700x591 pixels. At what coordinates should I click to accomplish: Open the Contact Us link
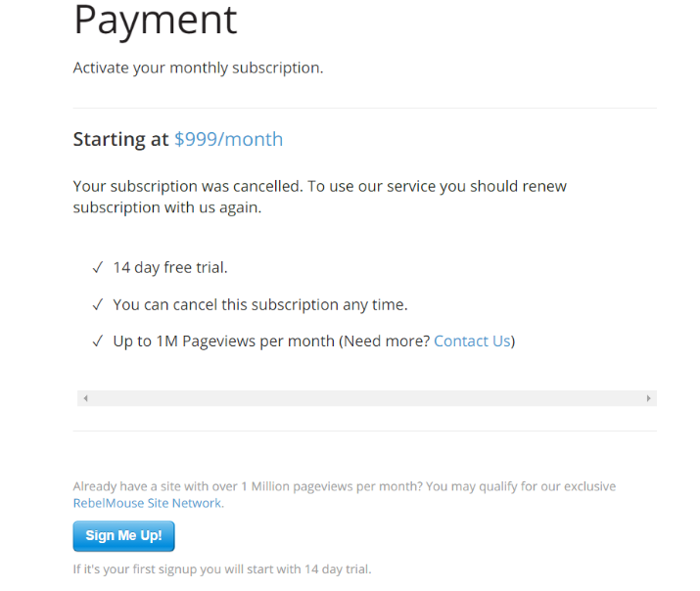click(472, 341)
